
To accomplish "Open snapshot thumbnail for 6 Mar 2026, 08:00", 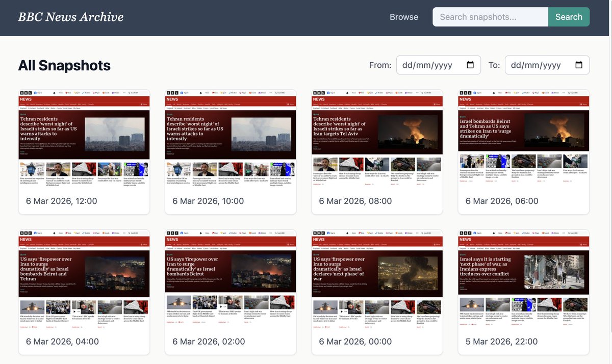I will click(377, 139).
